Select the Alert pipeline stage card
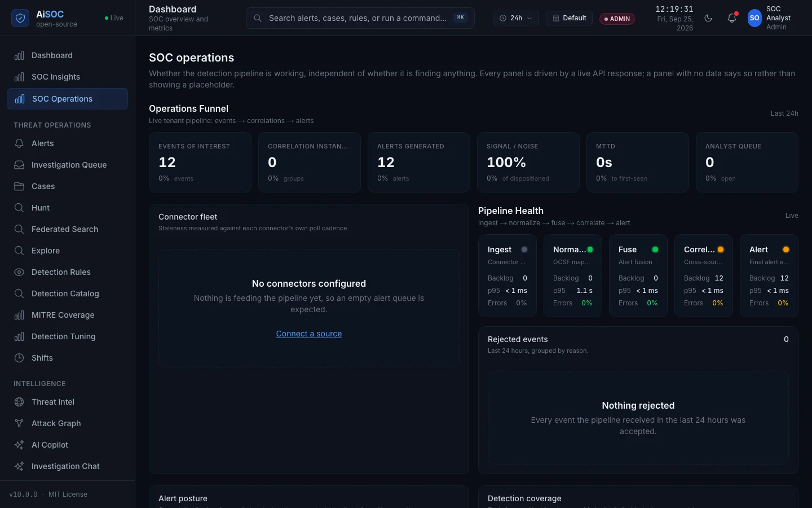This screenshot has height=508, width=812. 769,276
